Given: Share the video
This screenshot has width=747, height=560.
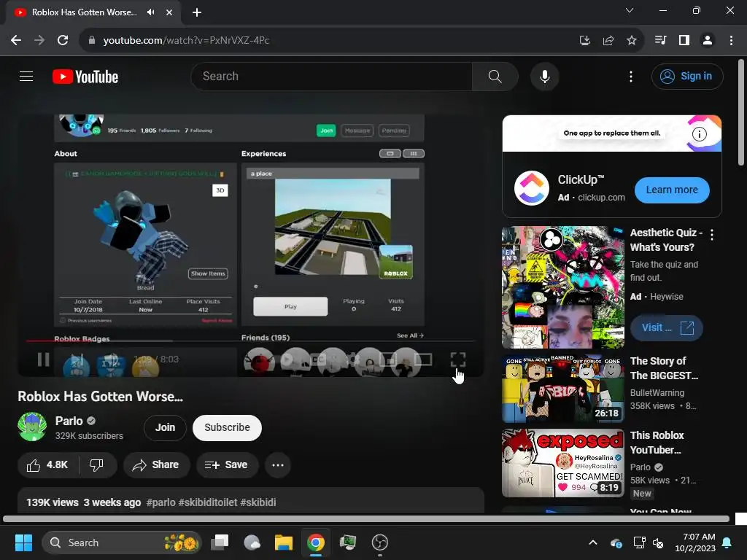Looking at the screenshot, I should 156,464.
